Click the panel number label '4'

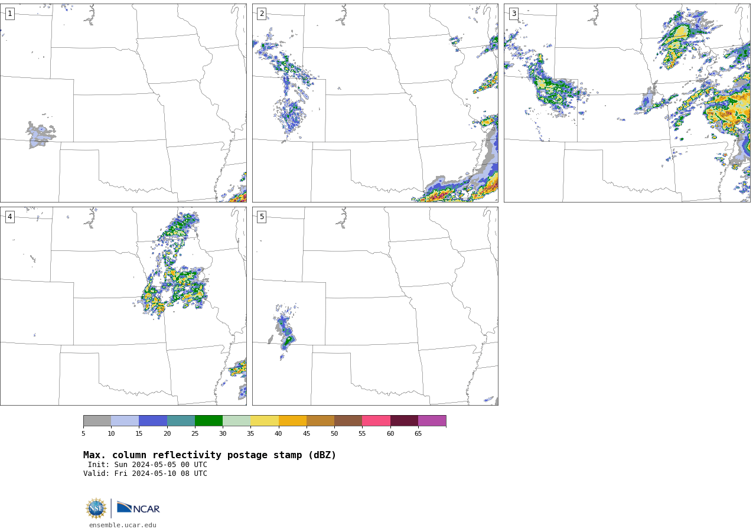coord(9,217)
